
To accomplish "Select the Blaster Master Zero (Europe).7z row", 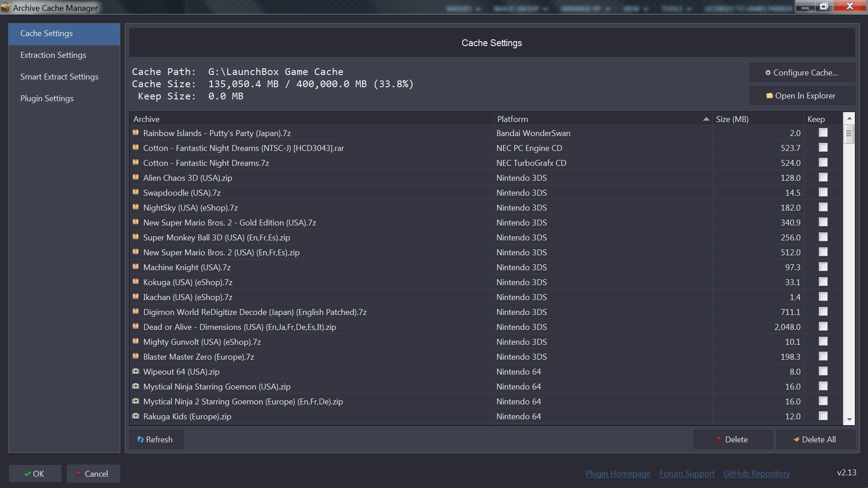I will point(486,357).
